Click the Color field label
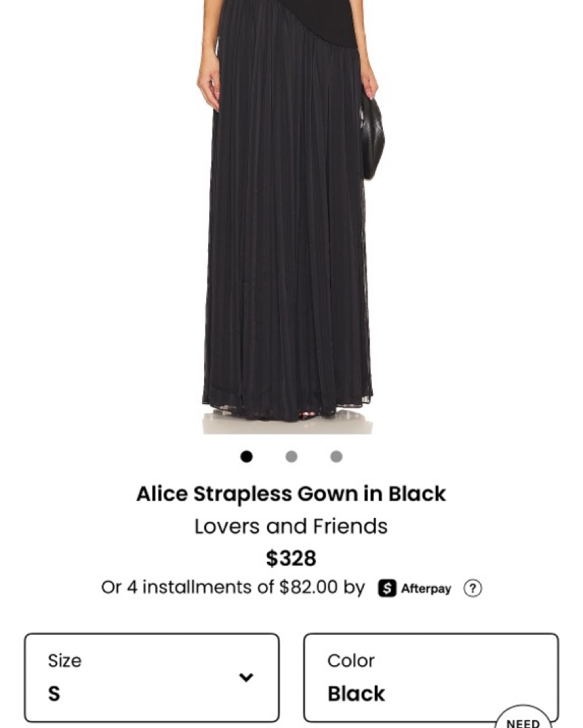 tap(351, 660)
